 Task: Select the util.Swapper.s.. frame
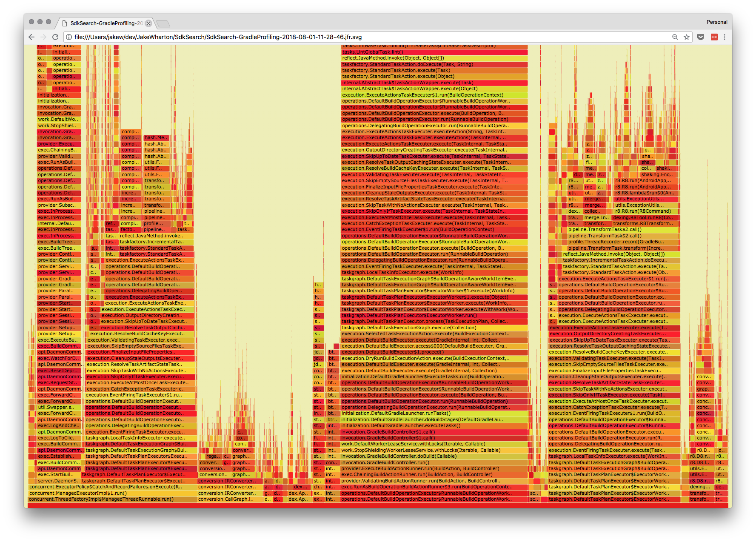point(59,407)
